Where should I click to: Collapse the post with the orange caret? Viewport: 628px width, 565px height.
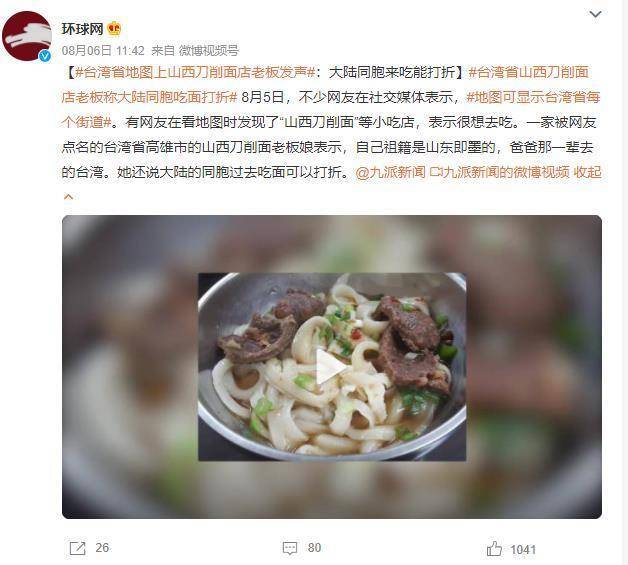(68, 197)
